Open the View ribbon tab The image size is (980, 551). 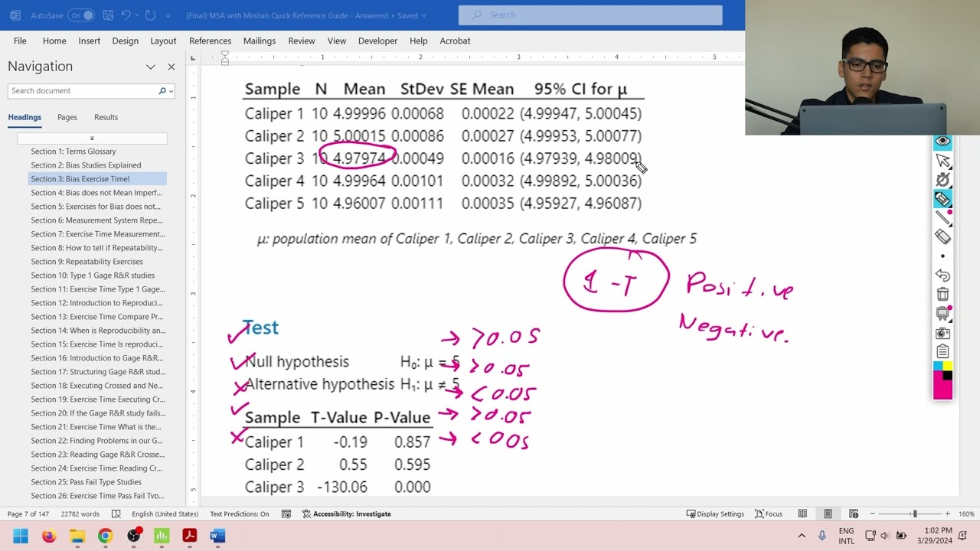337,41
